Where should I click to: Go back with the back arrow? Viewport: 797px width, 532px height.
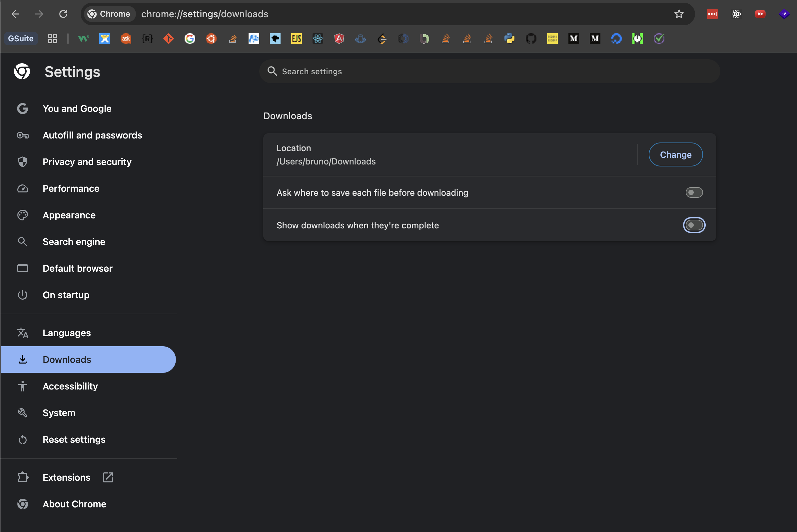[x=15, y=14]
